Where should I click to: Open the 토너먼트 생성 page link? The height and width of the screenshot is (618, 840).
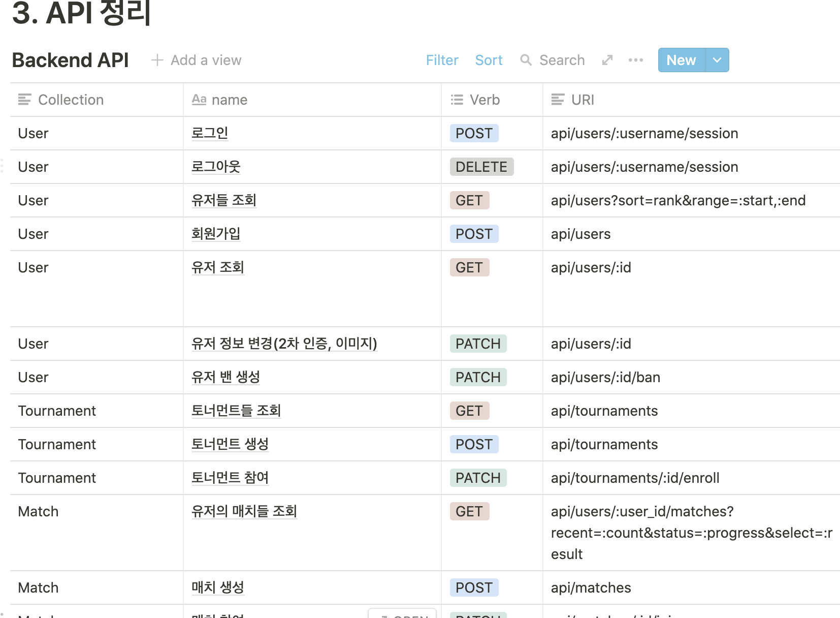point(230,444)
